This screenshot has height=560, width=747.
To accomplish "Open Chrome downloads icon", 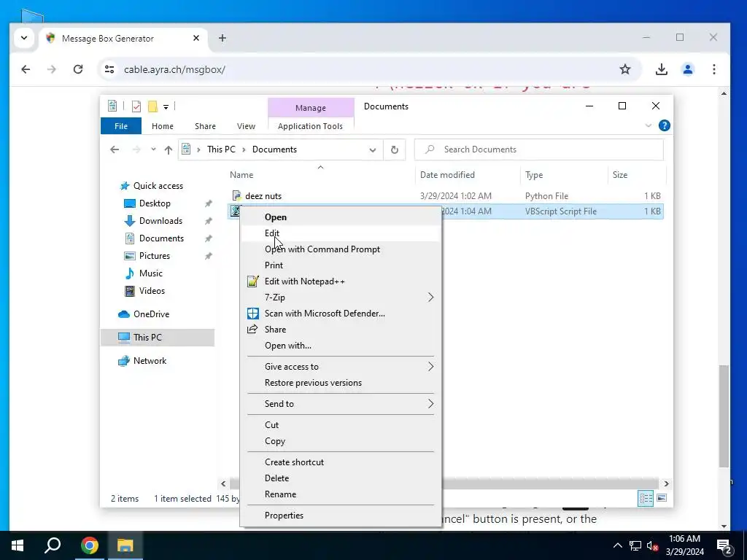I will click(661, 69).
